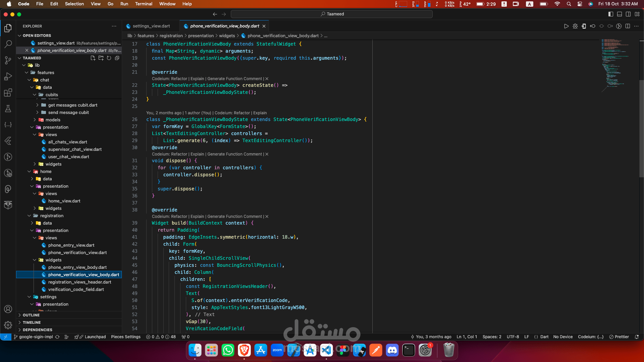Open the Terminal menu
Image resolution: width=644 pixels, height=362 pixels.
[144, 4]
